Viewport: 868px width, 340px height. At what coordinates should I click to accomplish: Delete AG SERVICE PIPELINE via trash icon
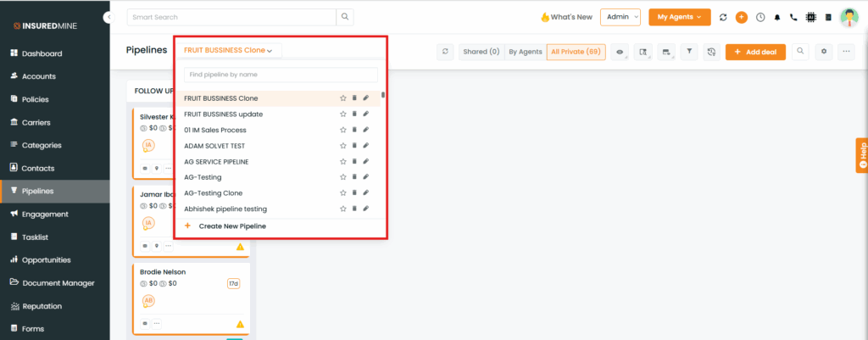(x=354, y=162)
